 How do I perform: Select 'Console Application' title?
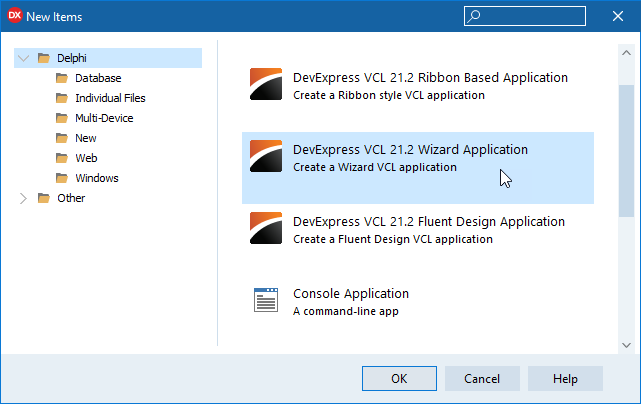coord(351,294)
